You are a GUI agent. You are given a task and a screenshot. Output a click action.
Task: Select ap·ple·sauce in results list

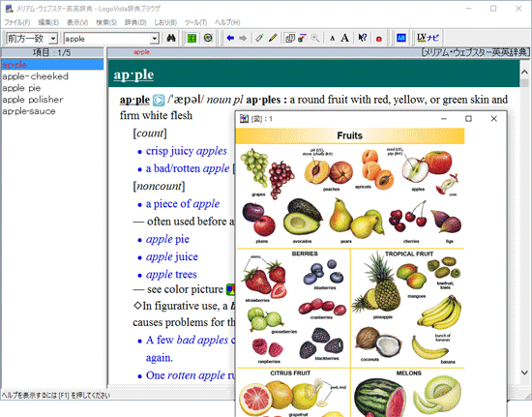(29, 111)
